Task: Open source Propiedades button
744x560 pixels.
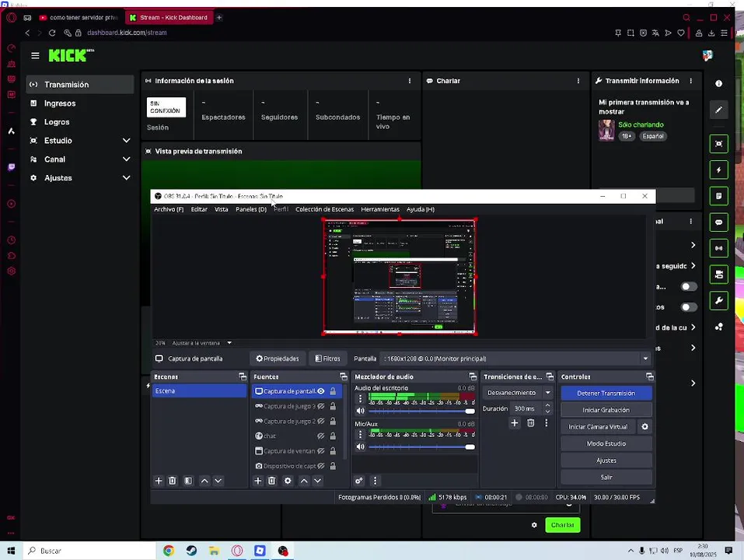Action: (278, 359)
